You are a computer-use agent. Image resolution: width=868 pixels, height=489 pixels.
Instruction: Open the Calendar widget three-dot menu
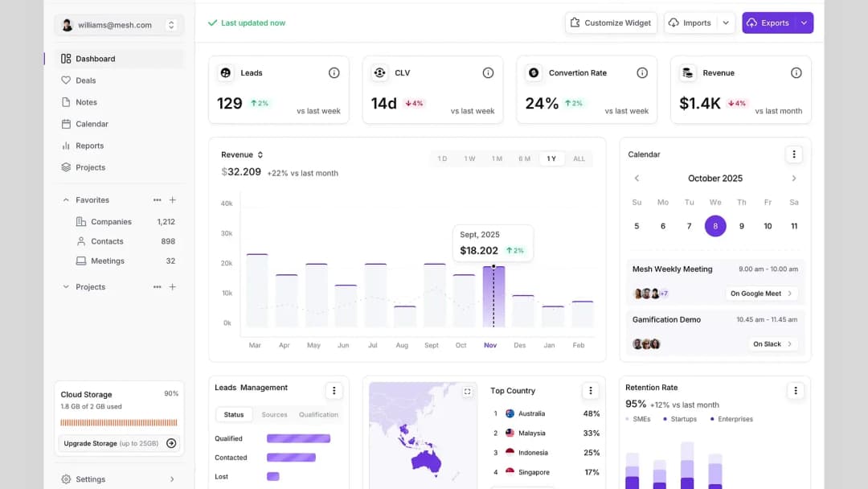794,154
